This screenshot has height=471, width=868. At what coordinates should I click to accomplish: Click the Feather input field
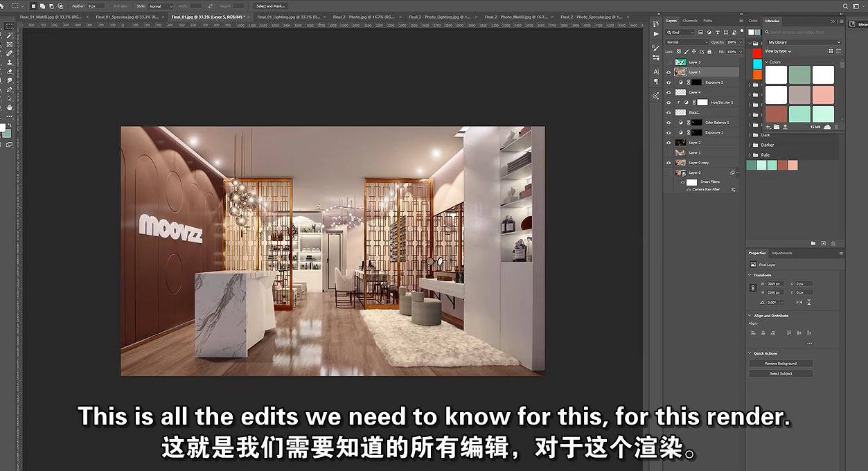(96, 6)
